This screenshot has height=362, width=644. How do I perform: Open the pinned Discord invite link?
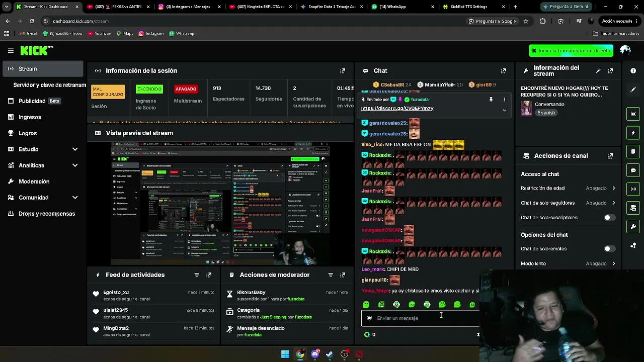(397, 109)
